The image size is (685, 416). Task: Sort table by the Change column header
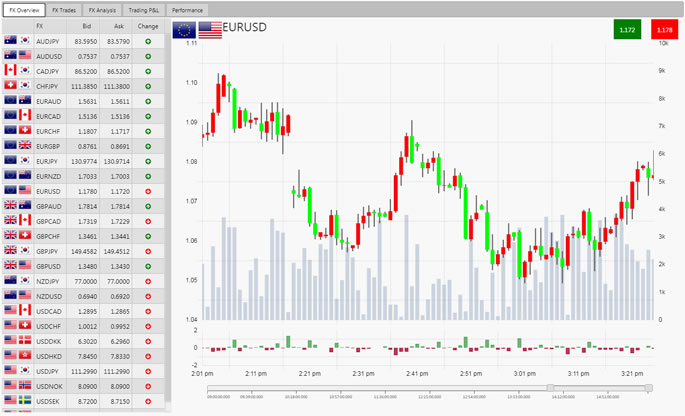[148, 25]
